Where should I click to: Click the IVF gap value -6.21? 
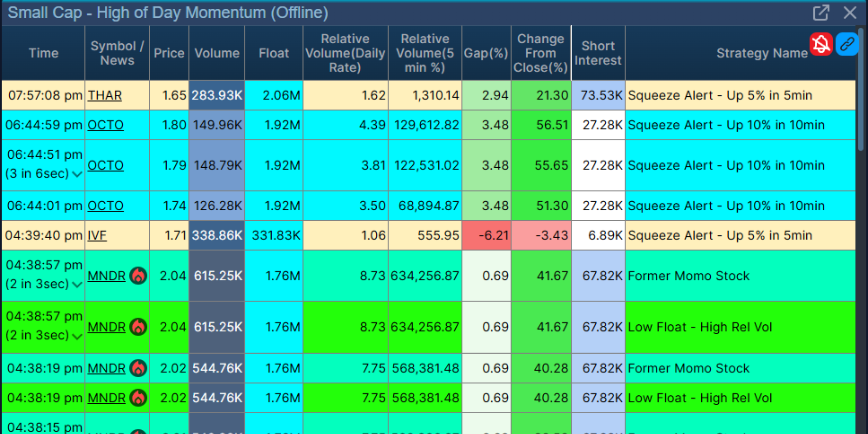(x=486, y=236)
